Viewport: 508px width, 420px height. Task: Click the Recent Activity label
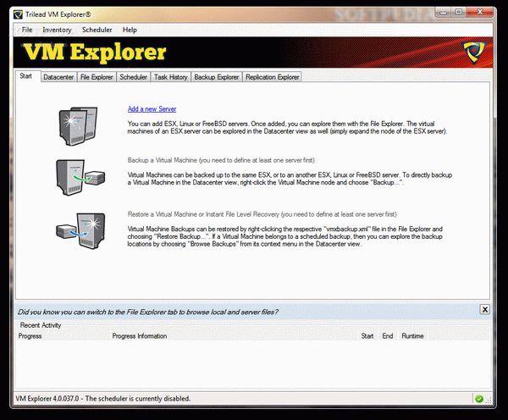coord(41,325)
